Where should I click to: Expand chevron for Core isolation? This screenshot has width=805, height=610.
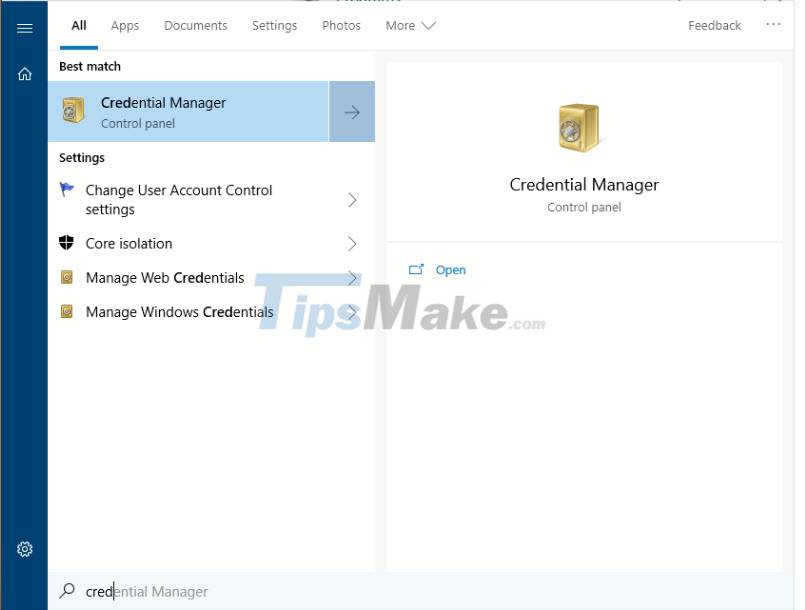352,243
